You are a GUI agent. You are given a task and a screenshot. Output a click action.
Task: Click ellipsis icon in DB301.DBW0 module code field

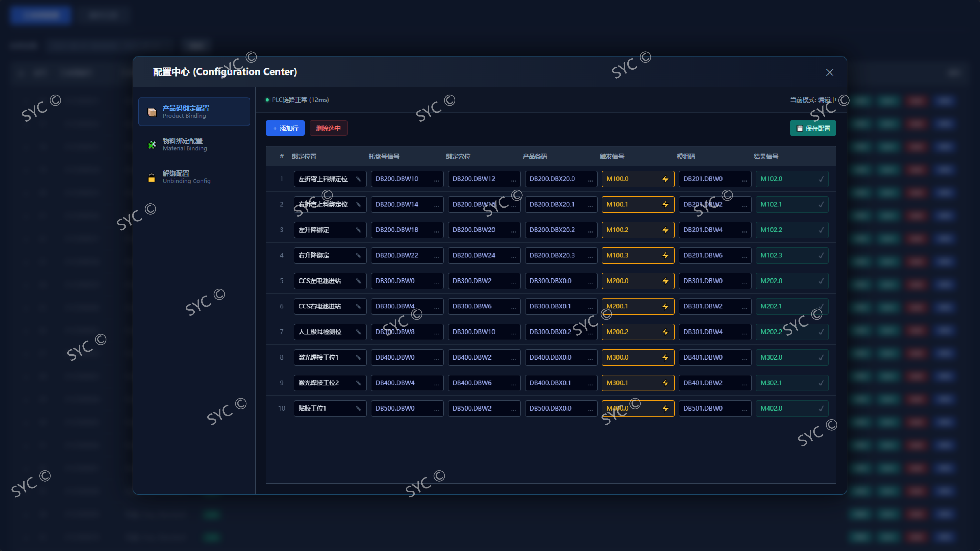click(x=744, y=282)
